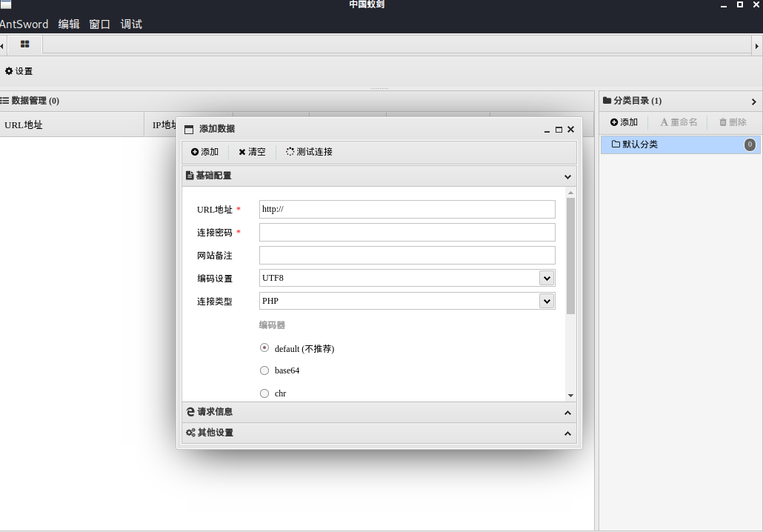Click the grid home tab icon
This screenshot has height=532, width=763.
tap(25, 44)
